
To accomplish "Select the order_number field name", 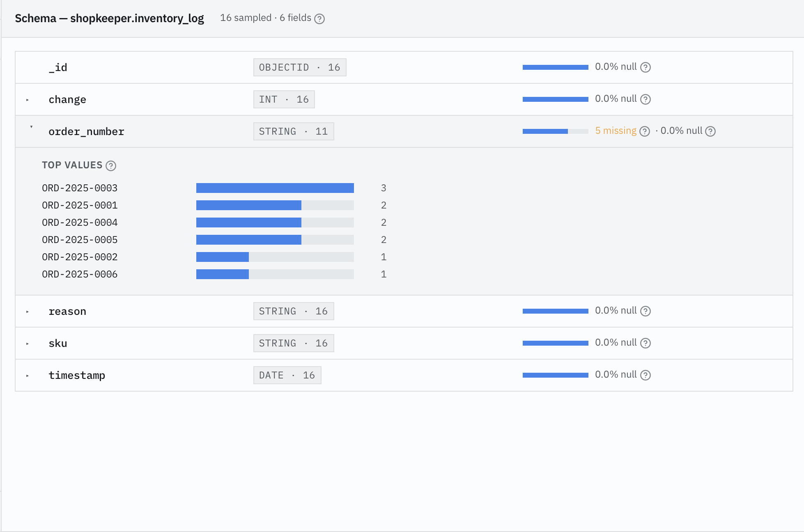I will pos(86,131).
